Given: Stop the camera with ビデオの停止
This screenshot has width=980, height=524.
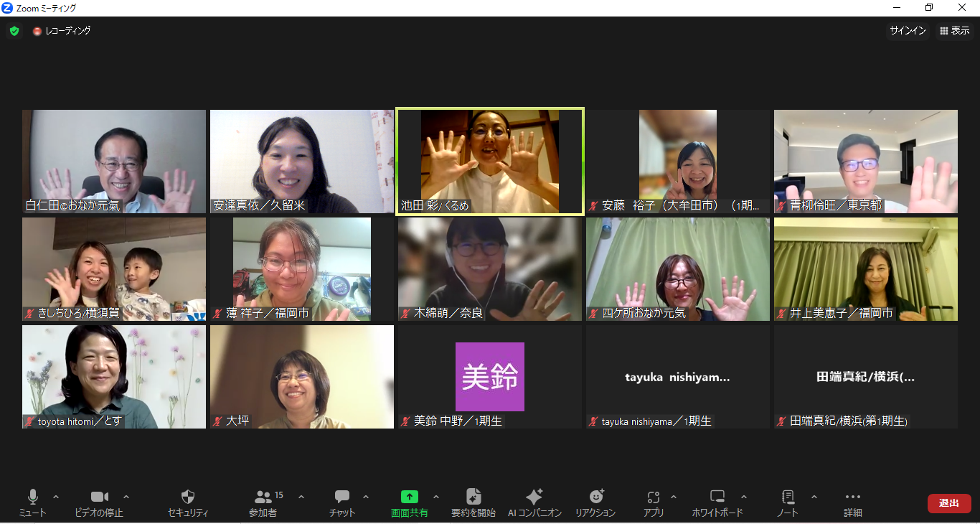Looking at the screenshot, I should [x=99, y=503].
